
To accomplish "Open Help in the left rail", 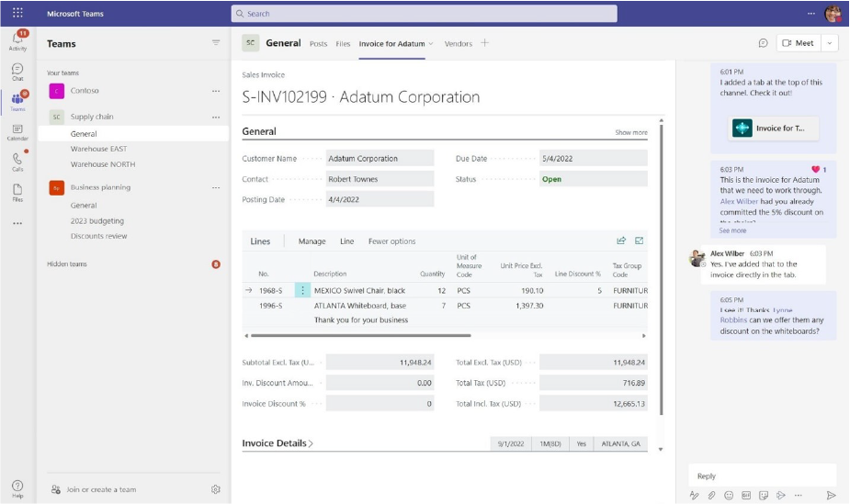I will point(17,487).
